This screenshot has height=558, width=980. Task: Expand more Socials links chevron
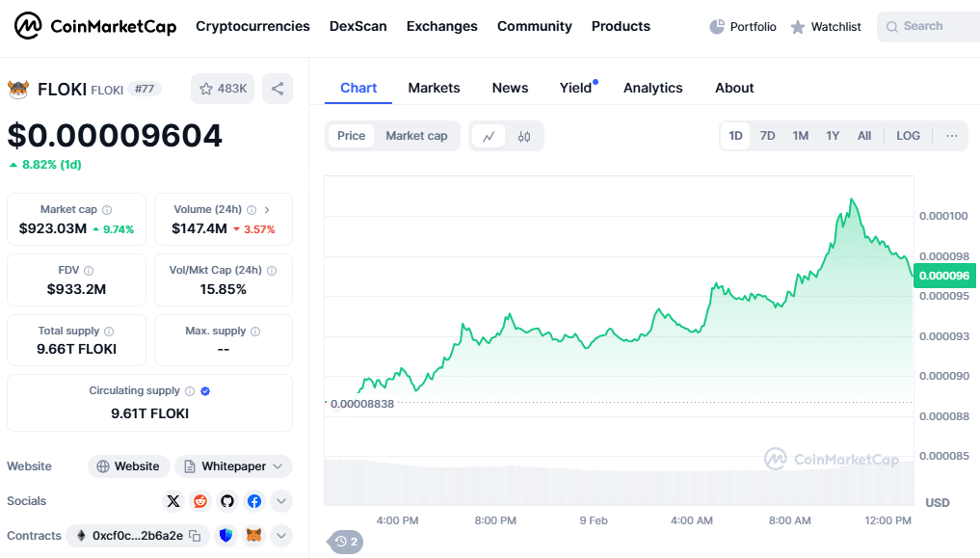click(281, 501)
